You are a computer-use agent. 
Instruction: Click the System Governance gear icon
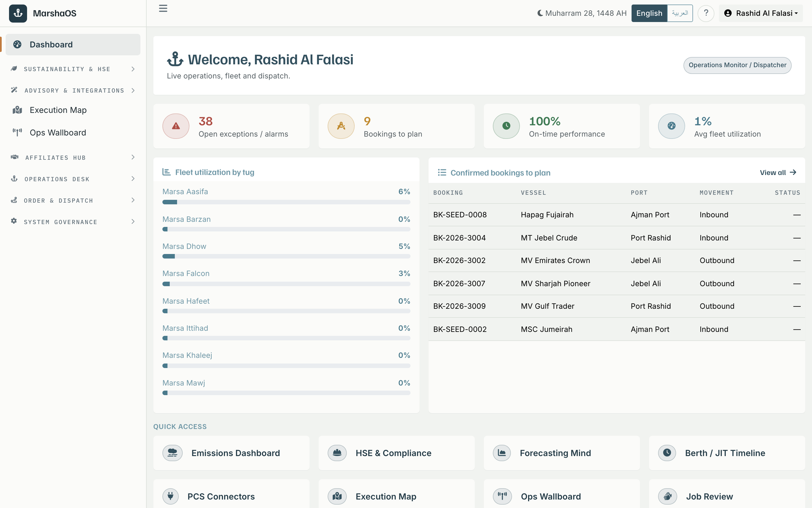coord(14,221)
